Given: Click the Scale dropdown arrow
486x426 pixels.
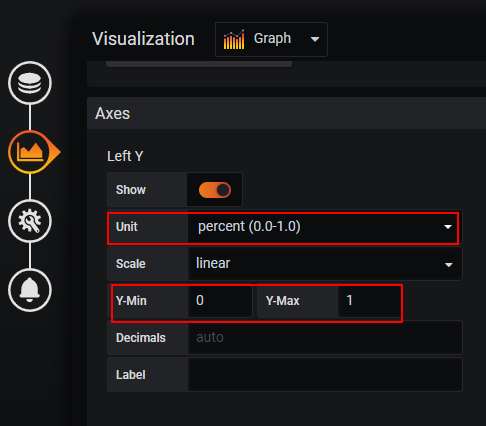Looking at the screenshot, I should coord(449,265).
